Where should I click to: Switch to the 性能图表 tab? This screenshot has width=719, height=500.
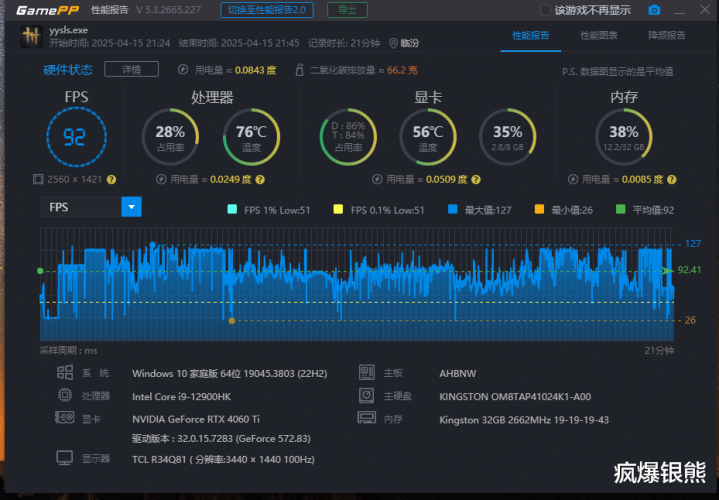tap(598, 35)
